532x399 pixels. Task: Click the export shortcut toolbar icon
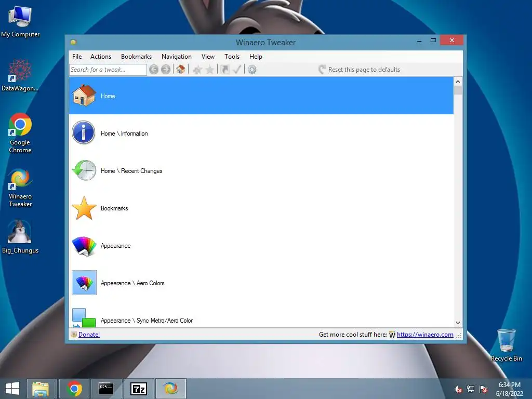pyautogui.click(x=224, y=70)
